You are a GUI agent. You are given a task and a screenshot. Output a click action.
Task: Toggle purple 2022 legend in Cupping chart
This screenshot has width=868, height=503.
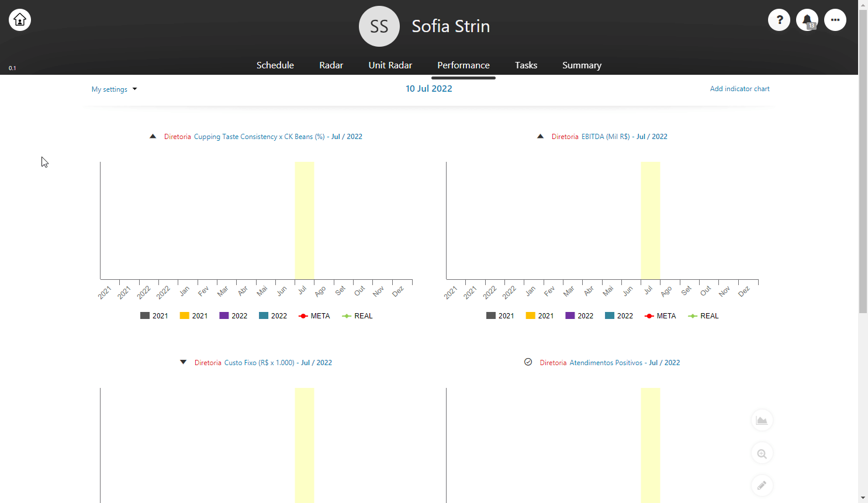tap(233, 316)
